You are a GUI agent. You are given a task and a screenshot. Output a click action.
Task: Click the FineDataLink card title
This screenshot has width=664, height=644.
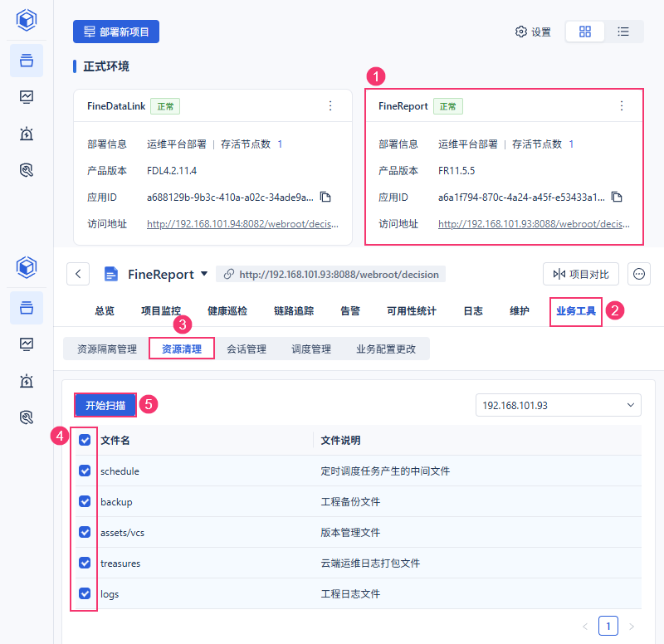pos(116,106)
